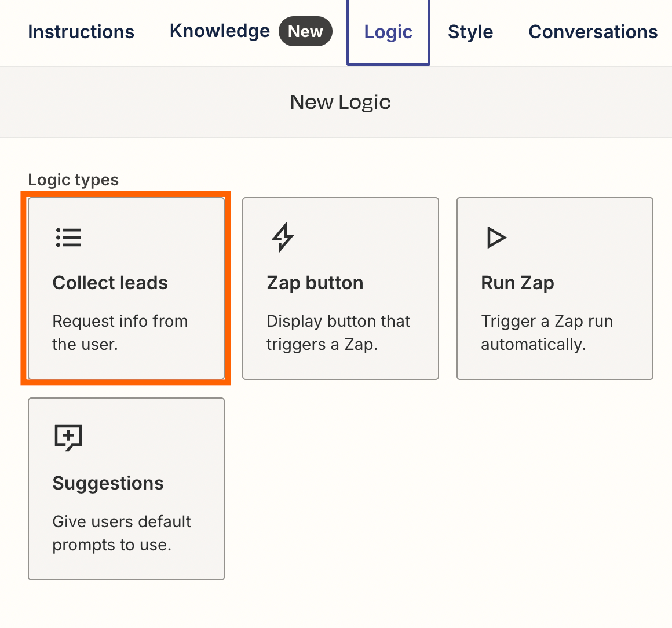Screen dimensions: 672x628
Task: Click the play triangle Run Zap icon
Action: [496, 238]
